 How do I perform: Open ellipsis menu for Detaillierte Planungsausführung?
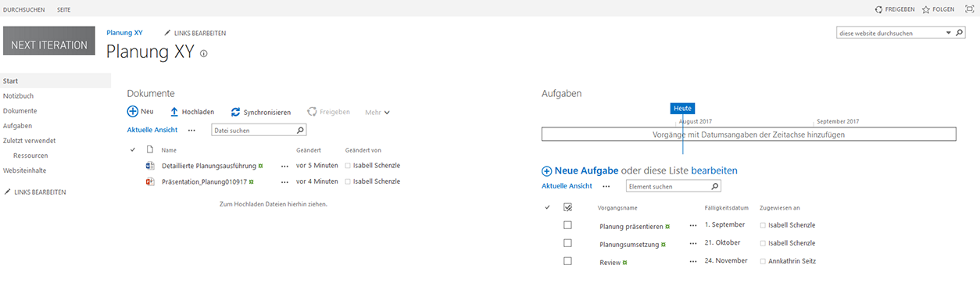284,166
